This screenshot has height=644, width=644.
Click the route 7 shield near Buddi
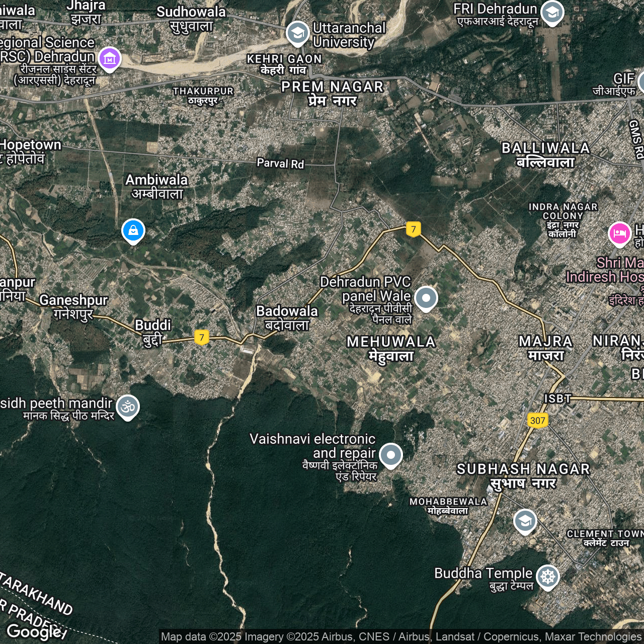click(x=202, y=337)
